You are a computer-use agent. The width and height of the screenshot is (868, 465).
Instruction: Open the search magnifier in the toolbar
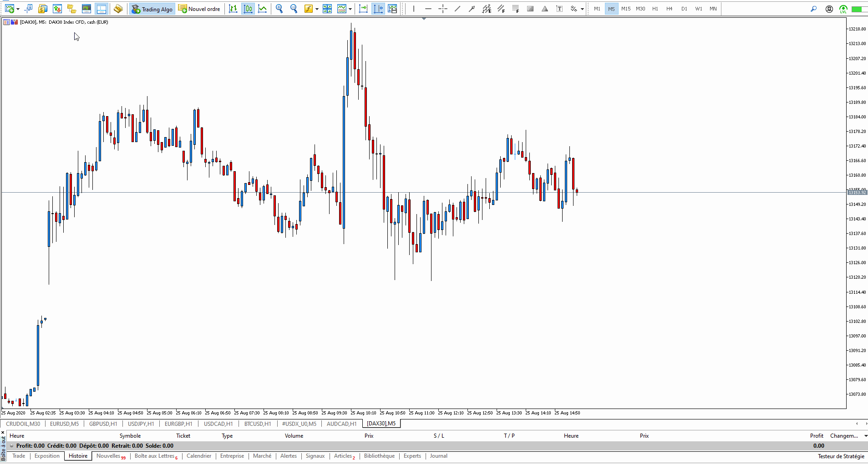(x=813, y=9)
